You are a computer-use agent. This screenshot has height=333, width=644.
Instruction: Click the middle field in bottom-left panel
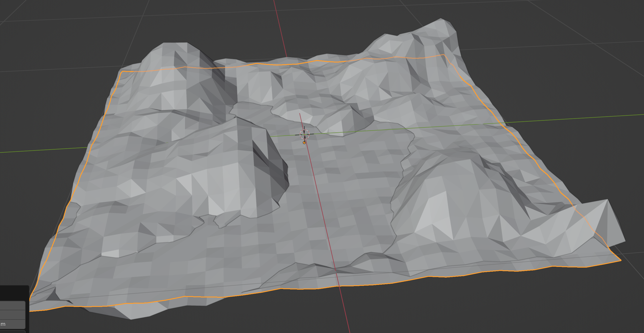click(x=13, y=315)
